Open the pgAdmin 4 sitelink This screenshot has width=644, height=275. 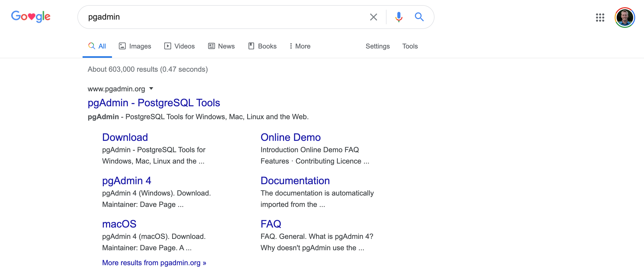(127, 181)
